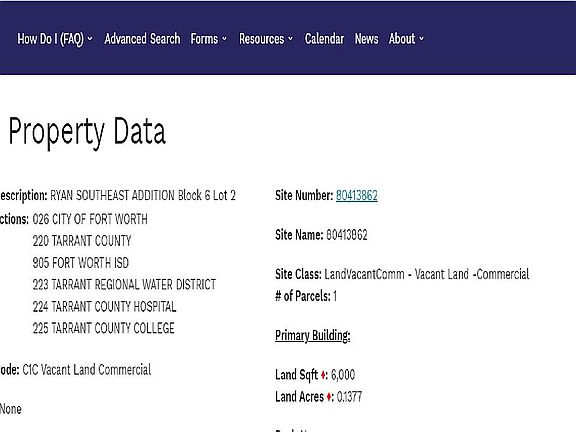Select text 225 TARRANT COUNTY COLLEGE

pos(104,328)
